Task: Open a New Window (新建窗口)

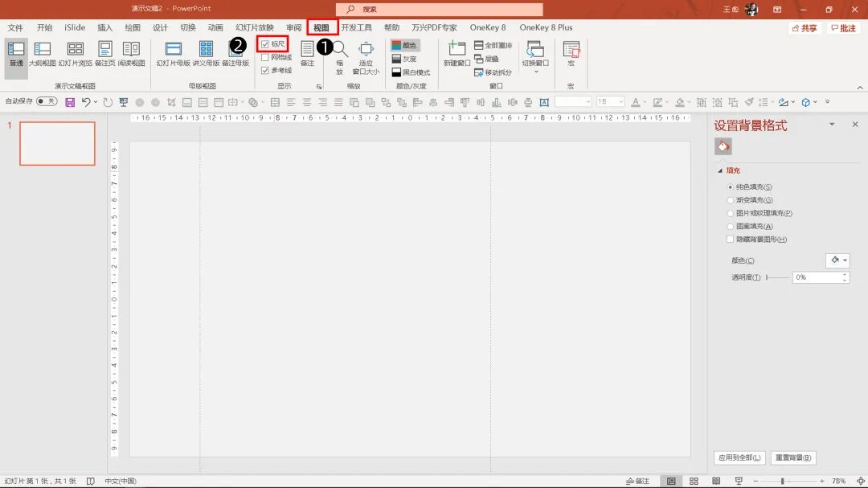Action: 457,54
